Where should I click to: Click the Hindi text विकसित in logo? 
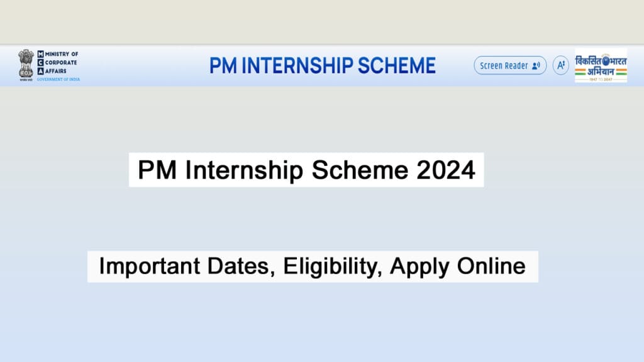pos(588,60)
